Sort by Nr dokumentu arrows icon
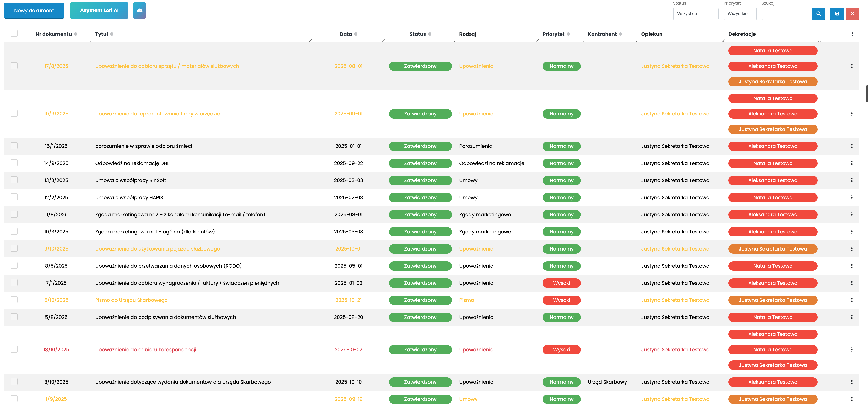 coord(76,34)
